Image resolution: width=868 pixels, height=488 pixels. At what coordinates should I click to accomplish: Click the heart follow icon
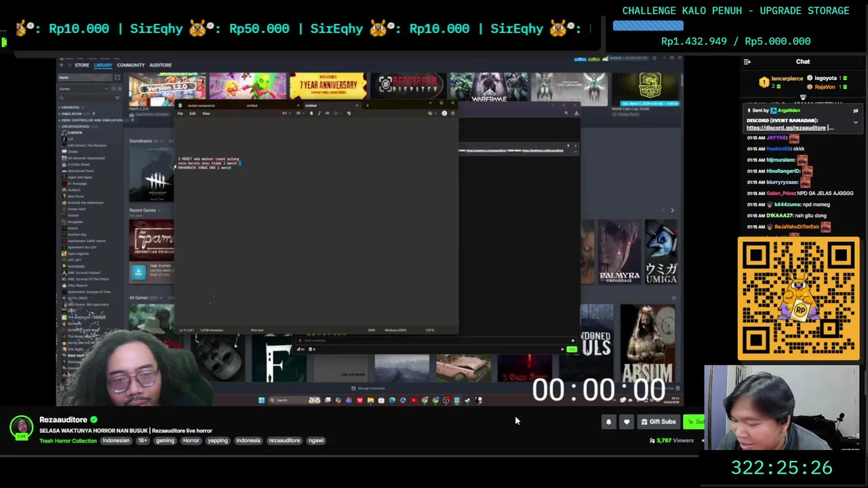[627, 422]
